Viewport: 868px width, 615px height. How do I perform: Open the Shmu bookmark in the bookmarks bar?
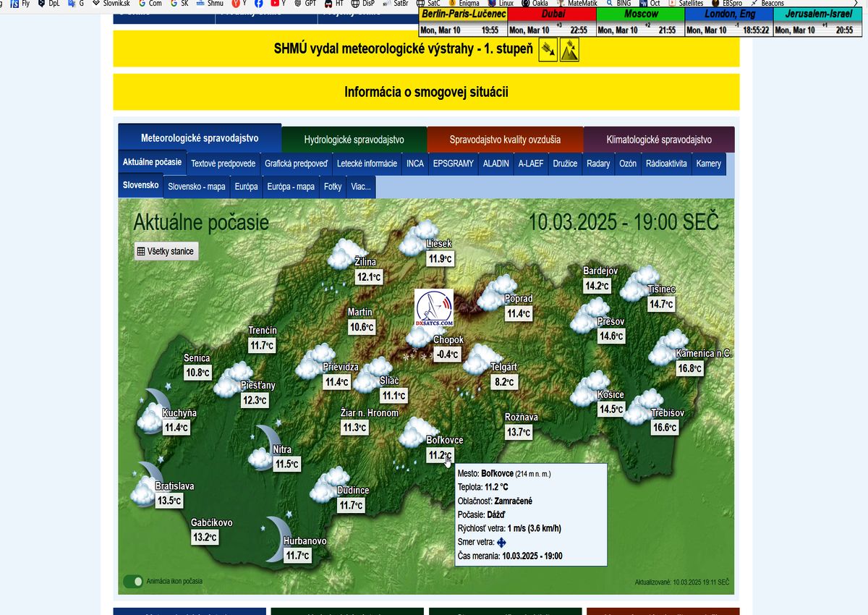pyautogui.click(x=210, y=4)
